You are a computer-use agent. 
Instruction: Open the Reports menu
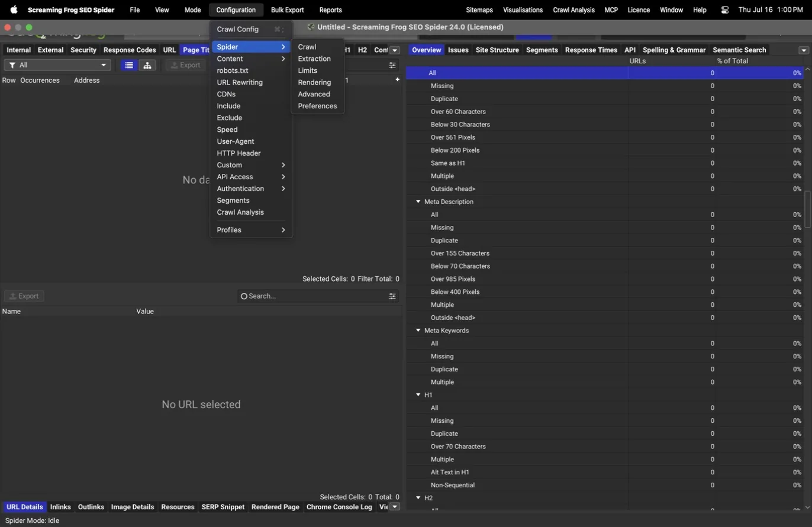click(x=330, y=10)
